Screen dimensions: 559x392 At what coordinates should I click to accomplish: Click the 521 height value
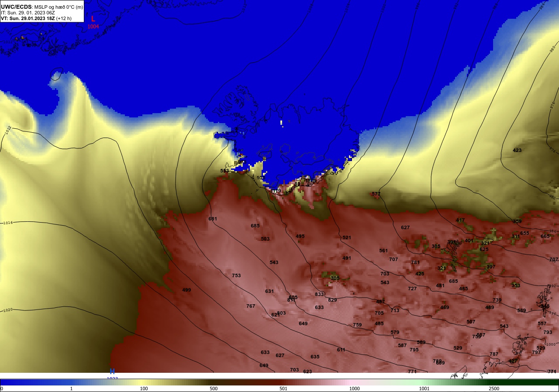(x=347, y=237)
